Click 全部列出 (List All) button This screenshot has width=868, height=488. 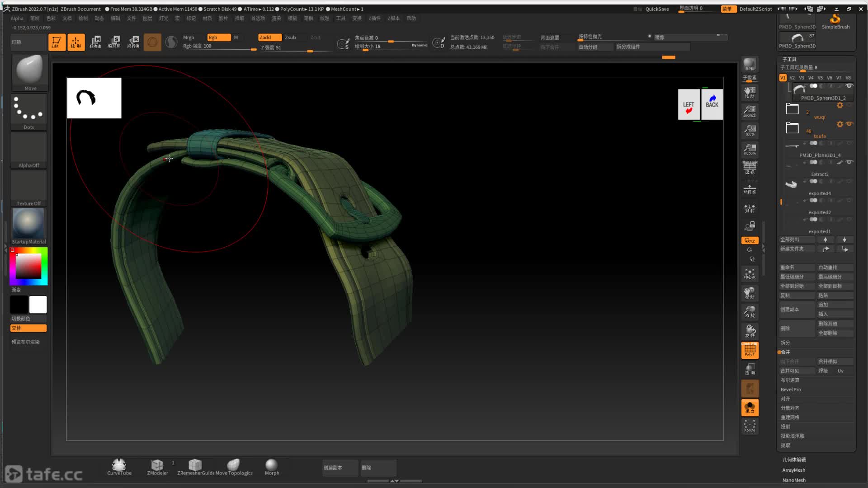pos(797,239)
